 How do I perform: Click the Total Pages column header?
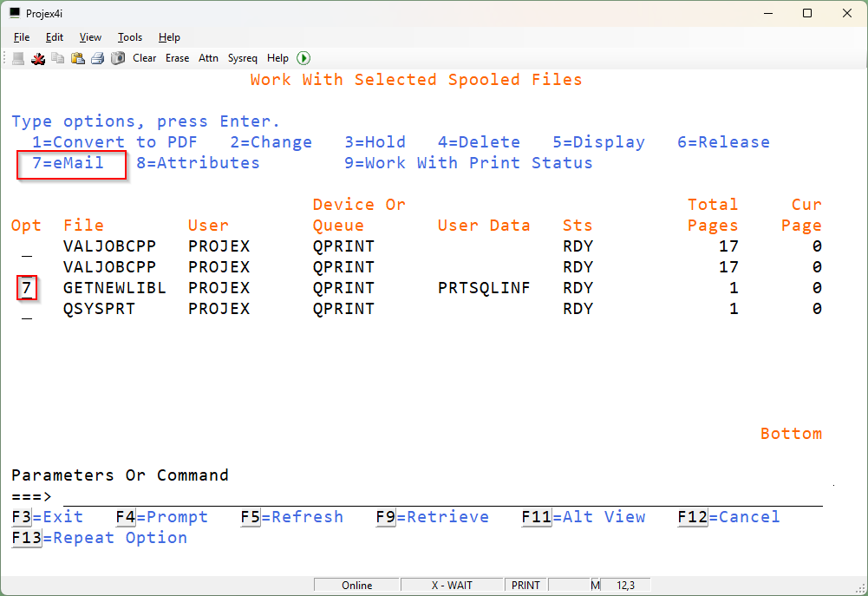[x=713, y=215]
